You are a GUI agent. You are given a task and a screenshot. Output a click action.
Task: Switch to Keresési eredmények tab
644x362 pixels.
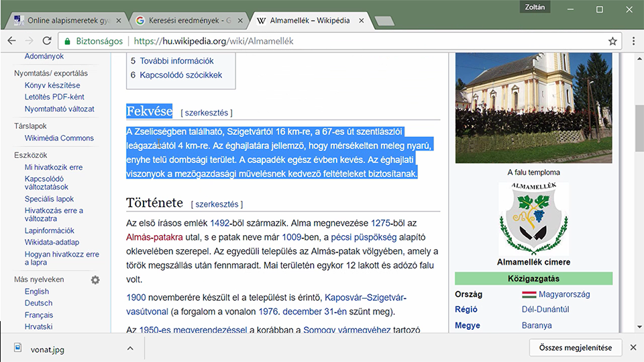point(189,21)
